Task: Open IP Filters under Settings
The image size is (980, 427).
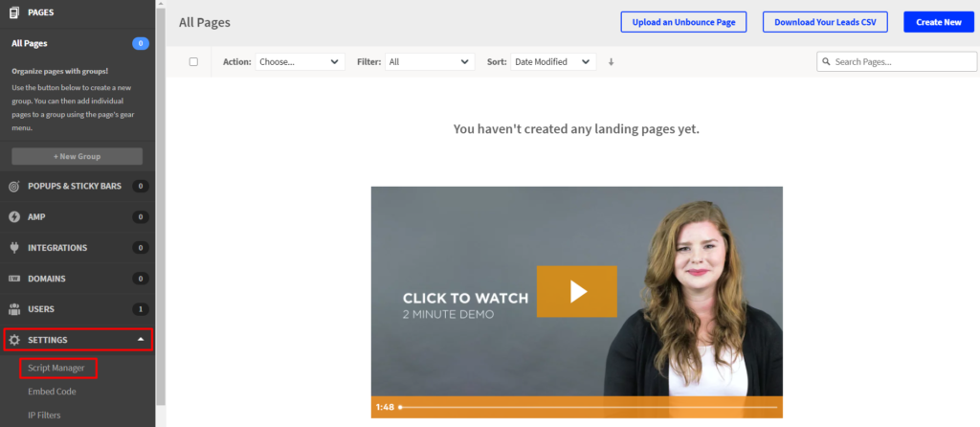Action: coord(44,416)
